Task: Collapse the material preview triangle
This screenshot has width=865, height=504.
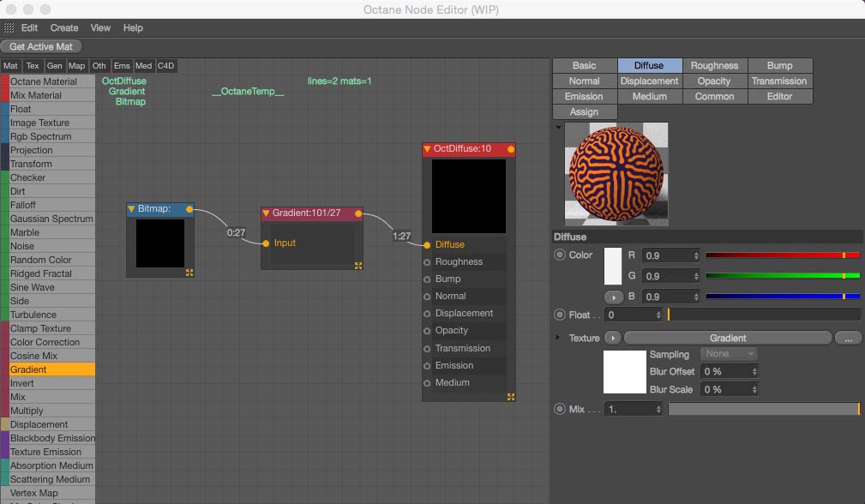Action: pos(558,128)
